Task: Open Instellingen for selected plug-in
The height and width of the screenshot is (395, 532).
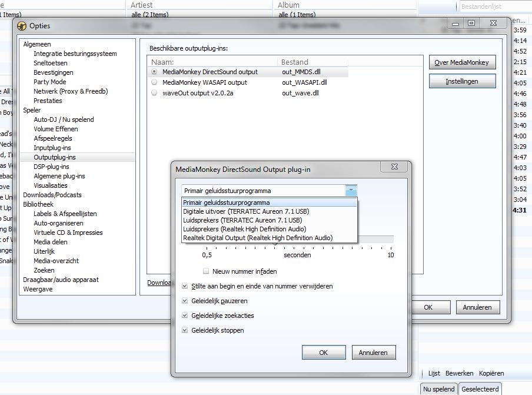Action: click(x=462, y=81)
